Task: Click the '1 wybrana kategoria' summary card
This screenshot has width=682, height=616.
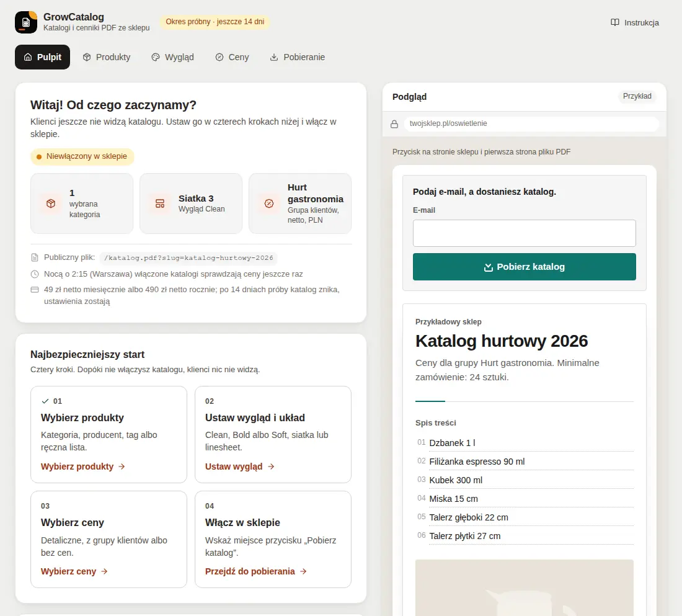Action: point(82,203)
